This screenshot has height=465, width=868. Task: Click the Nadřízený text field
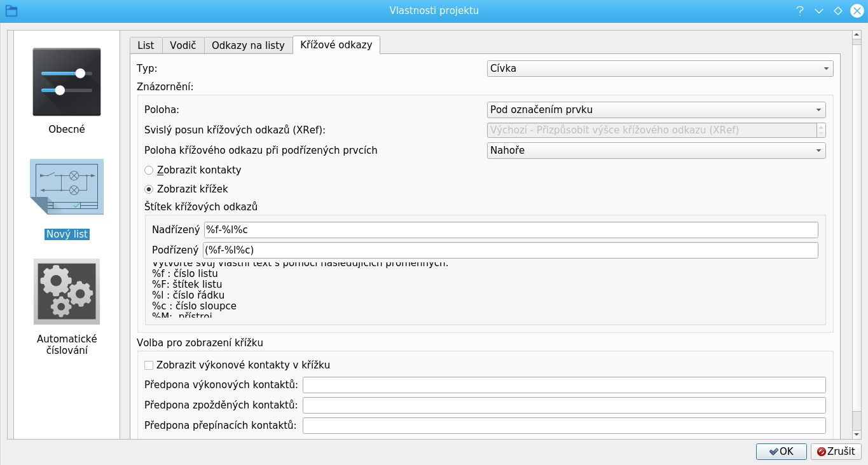510,230
